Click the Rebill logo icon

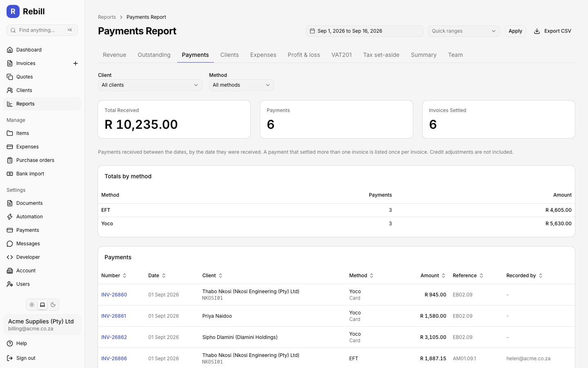[x=13, y=11]
